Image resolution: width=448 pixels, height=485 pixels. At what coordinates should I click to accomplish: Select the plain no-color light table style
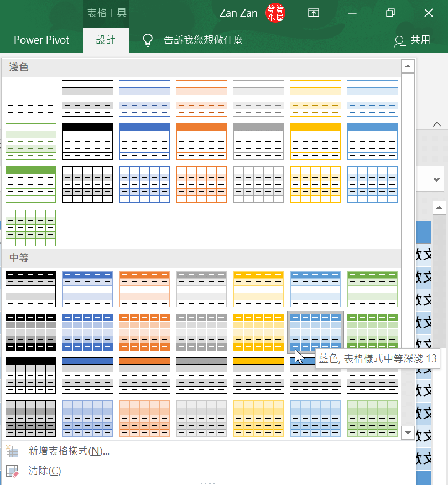pyautogui.click(x=30, y=98)
